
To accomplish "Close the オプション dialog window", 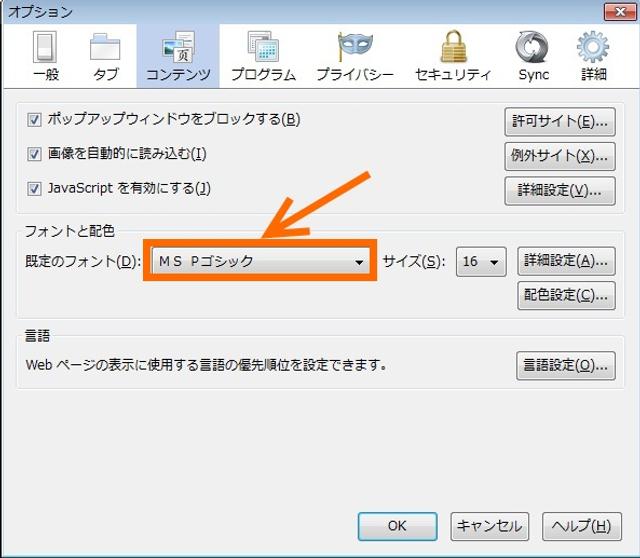I will [620, 11].
